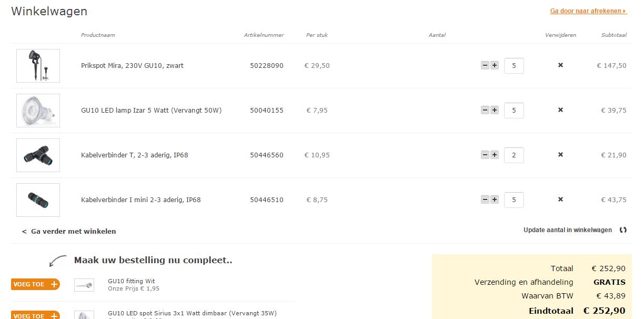Open Prikspot Mira product thumbnail
This screenshot has height=319, width=644.
click(x=38, y=66)
